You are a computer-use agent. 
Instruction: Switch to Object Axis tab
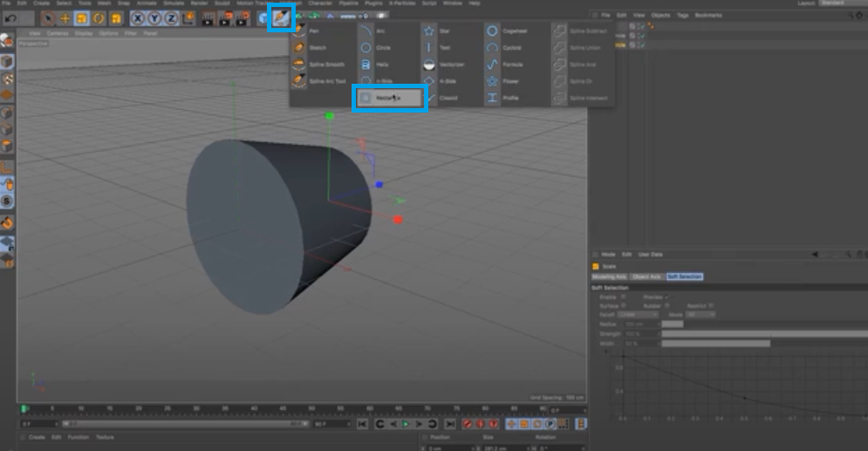coord(646,277)
